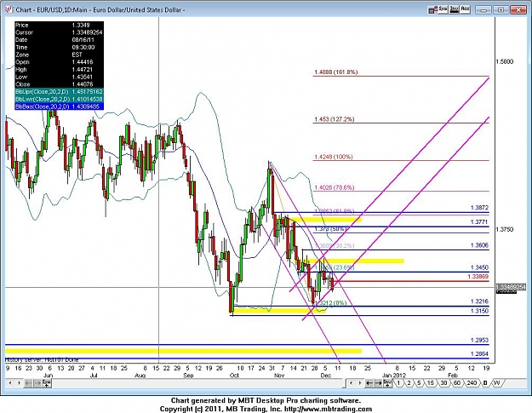This screenshot has width=532, height=413.
Task: Click the 1.453 (127.2%) Fibonacci label
Action: 335,119
